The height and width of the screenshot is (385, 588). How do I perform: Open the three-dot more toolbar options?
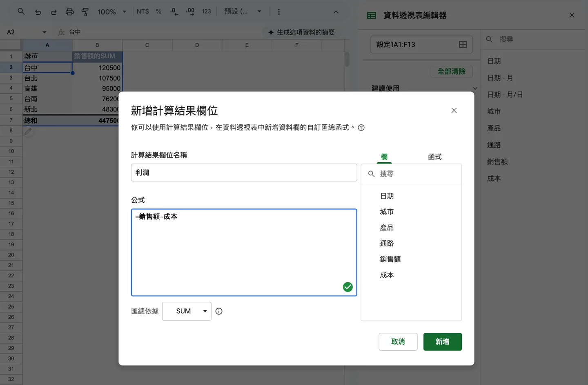[x=279, y=12]
